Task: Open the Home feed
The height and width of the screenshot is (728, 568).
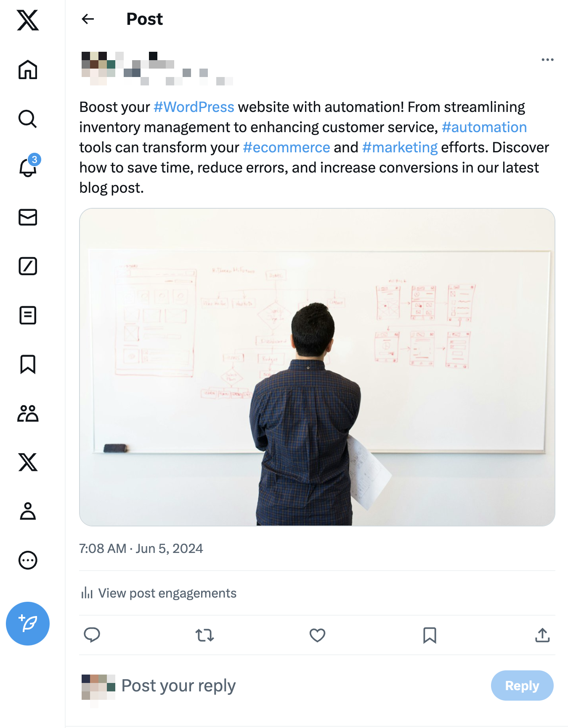Action: click(x=28, y=69)
